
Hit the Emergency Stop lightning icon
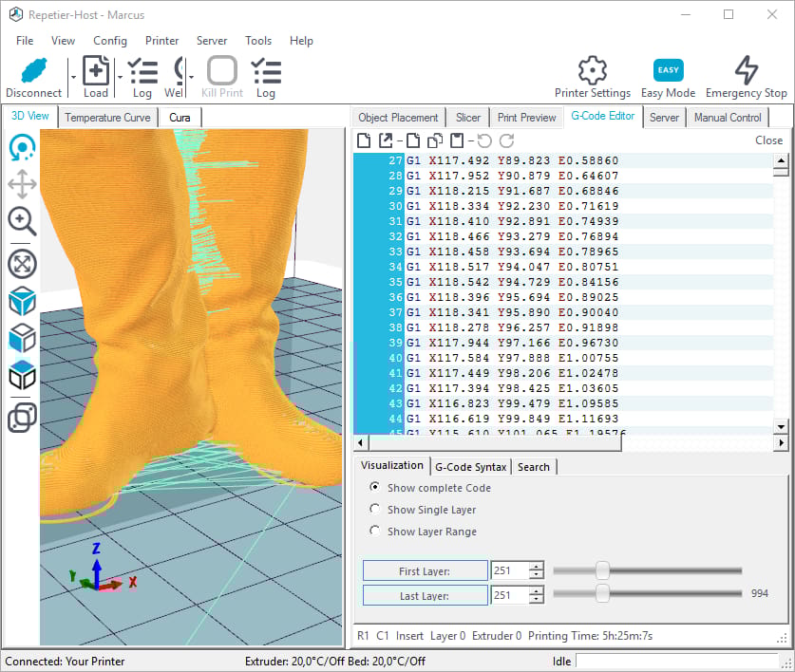click(747, 72)
